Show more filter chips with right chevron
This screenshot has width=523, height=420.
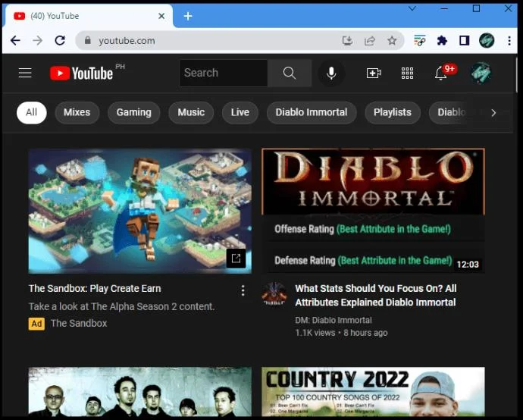pos(493,113)
